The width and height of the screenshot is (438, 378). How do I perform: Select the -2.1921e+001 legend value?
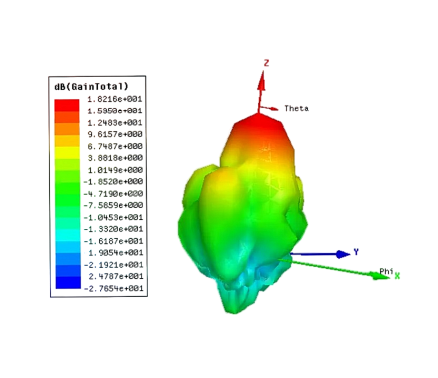[113, 265]
